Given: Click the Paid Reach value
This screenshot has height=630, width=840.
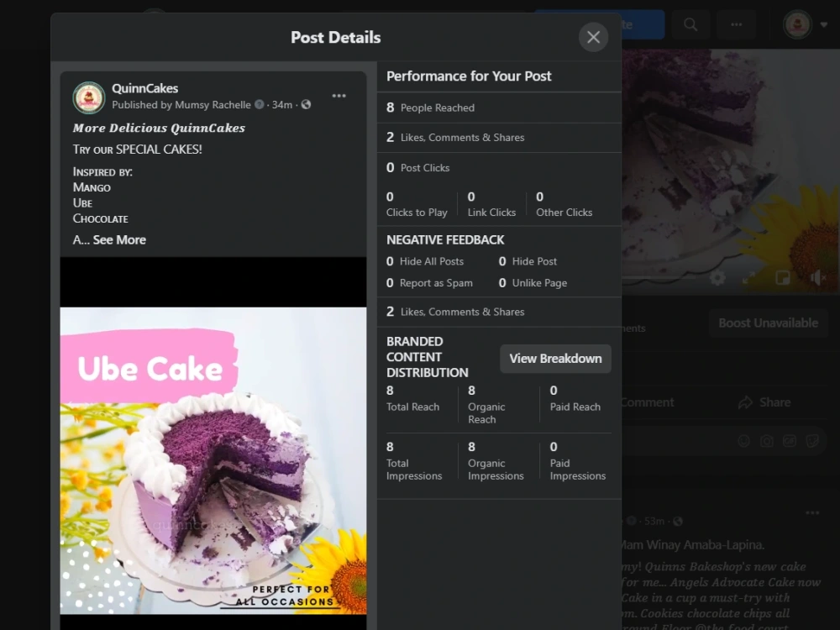Looking at the screenshot, I should coord(575,398).
